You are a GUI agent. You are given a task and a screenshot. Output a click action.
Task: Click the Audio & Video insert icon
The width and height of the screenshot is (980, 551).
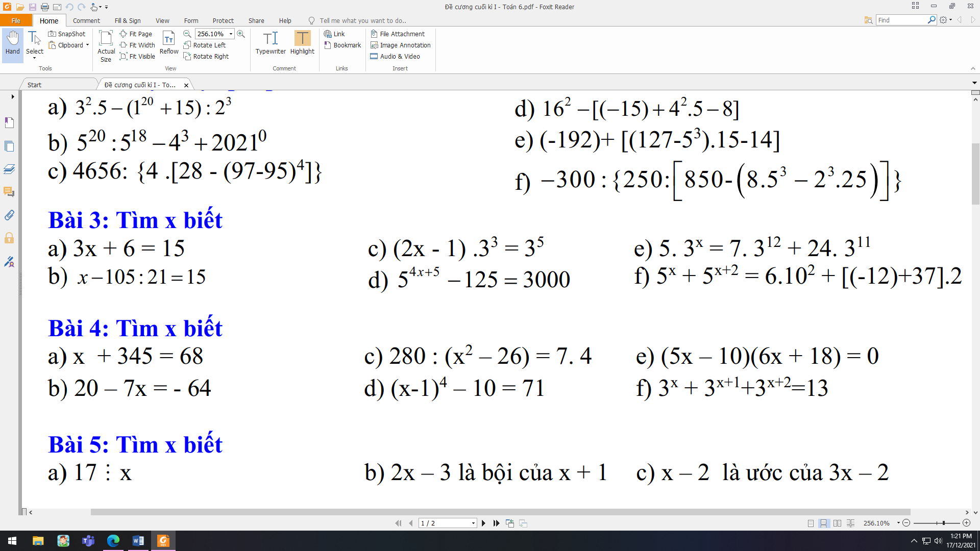tap(374, 57)
